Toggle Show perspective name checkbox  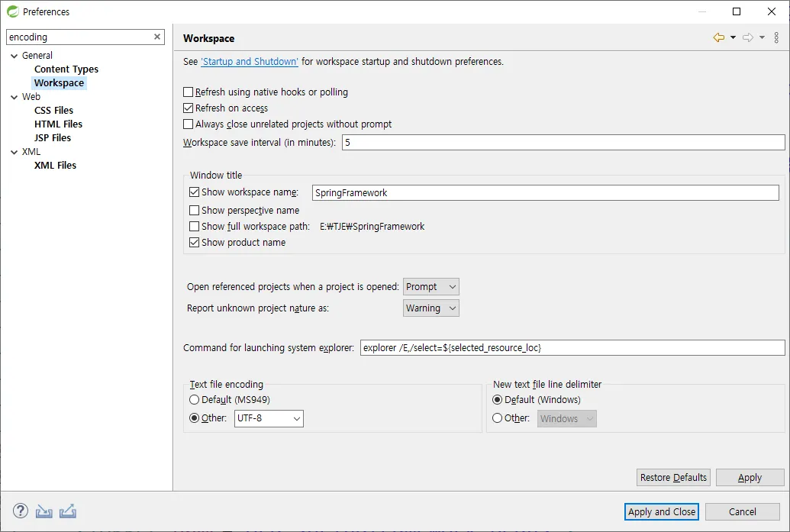(x=194, y=211)
